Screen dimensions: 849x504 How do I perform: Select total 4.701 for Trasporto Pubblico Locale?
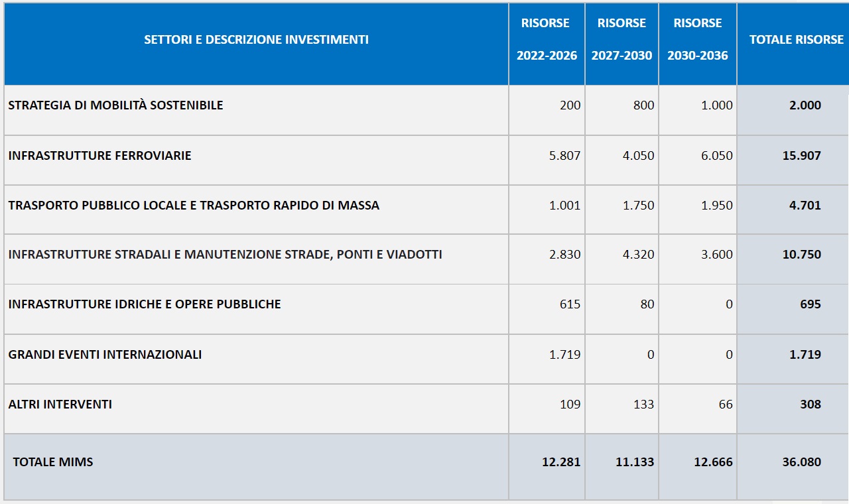805,206
